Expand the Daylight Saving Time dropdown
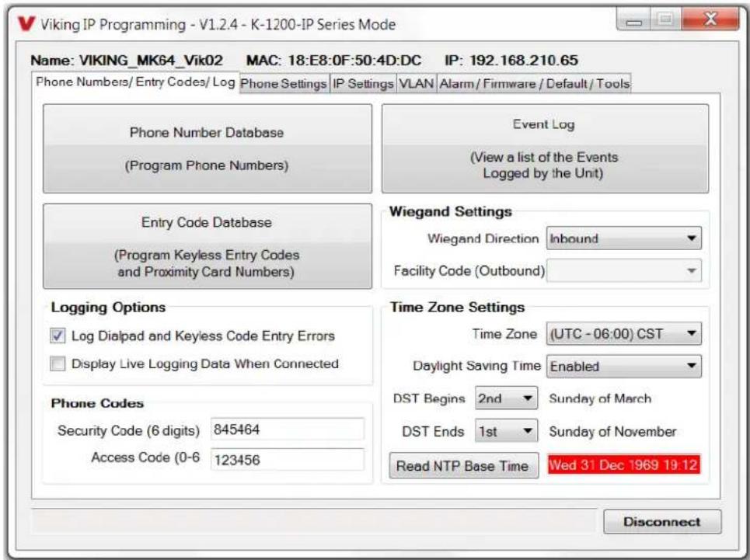The height and width of the screenshot is (560, 750). tap(624, 366)
